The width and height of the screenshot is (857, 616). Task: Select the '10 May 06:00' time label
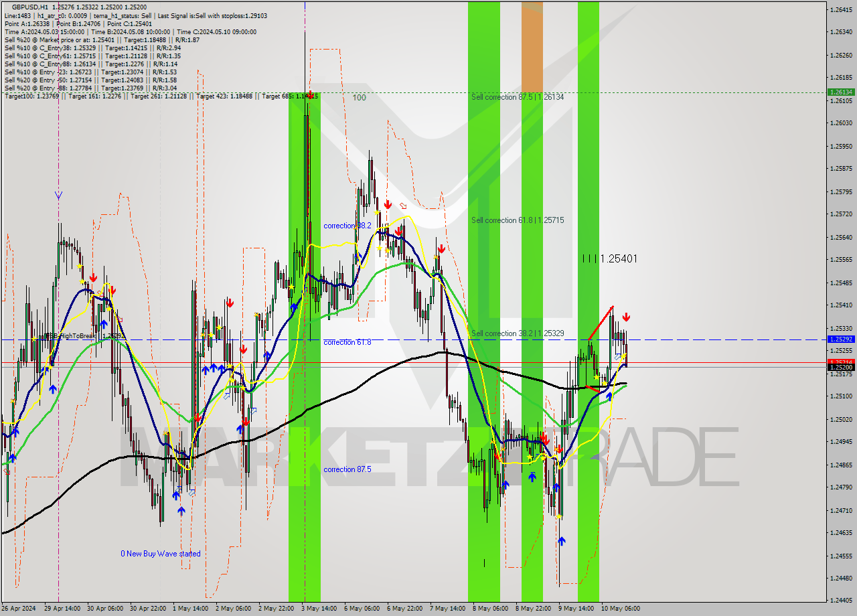coord(622,609)
